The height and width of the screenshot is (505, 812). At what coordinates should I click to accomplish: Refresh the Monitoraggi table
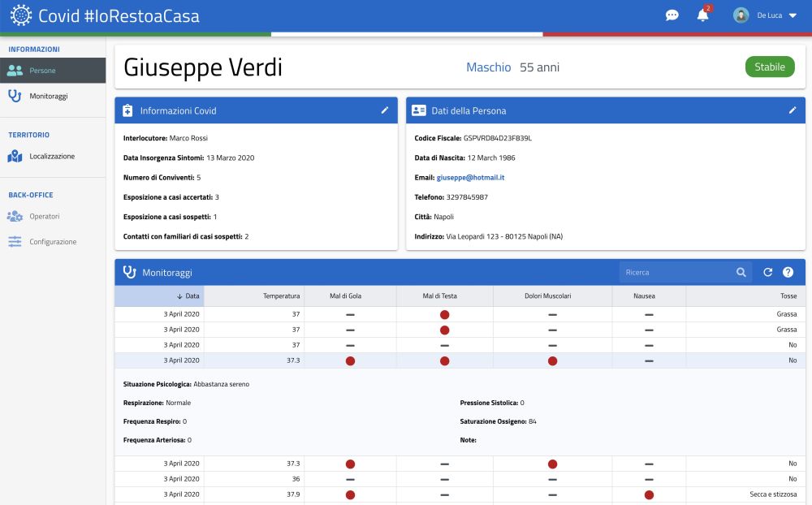768,273
